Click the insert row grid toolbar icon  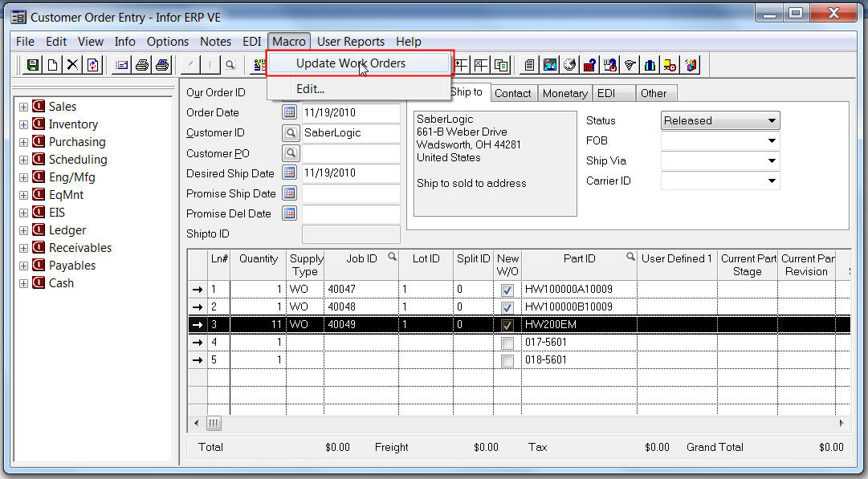pyautogui.click(x=461, y=65)
